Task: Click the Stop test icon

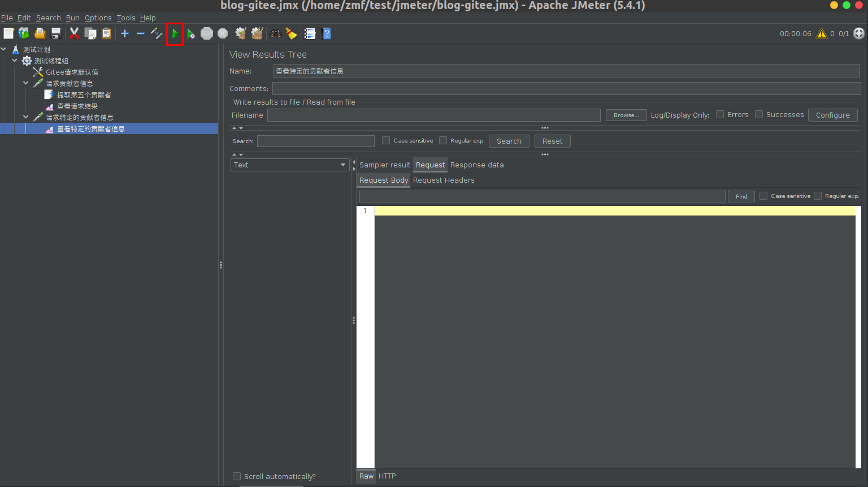Action: click(207, 33)
